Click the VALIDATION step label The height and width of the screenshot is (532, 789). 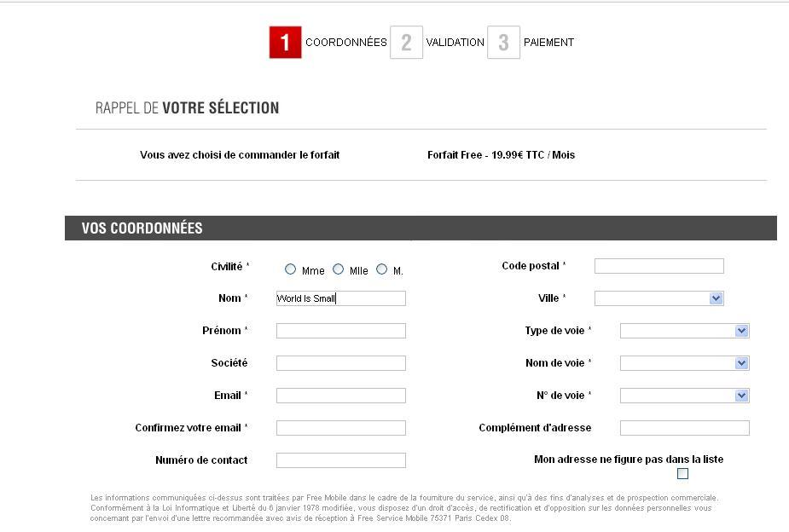click(455, 43)
